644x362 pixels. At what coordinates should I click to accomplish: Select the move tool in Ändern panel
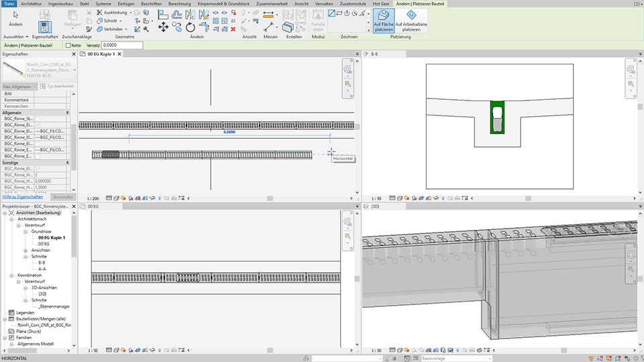[163, 27]
